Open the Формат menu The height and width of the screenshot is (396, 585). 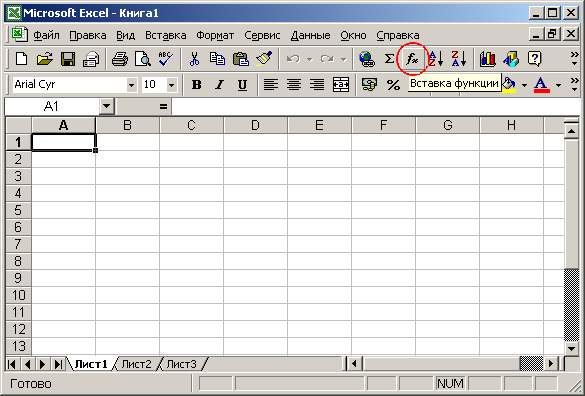point(215,35)
